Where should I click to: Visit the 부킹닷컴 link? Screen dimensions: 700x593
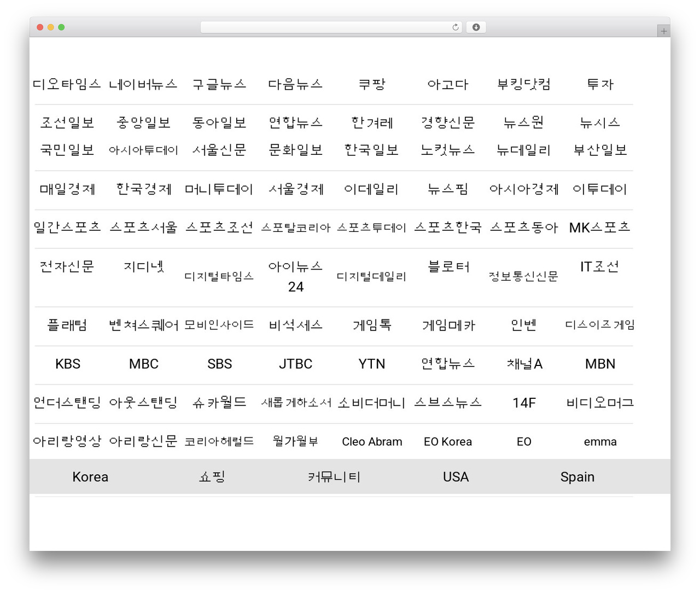click(x=524, y=84)
